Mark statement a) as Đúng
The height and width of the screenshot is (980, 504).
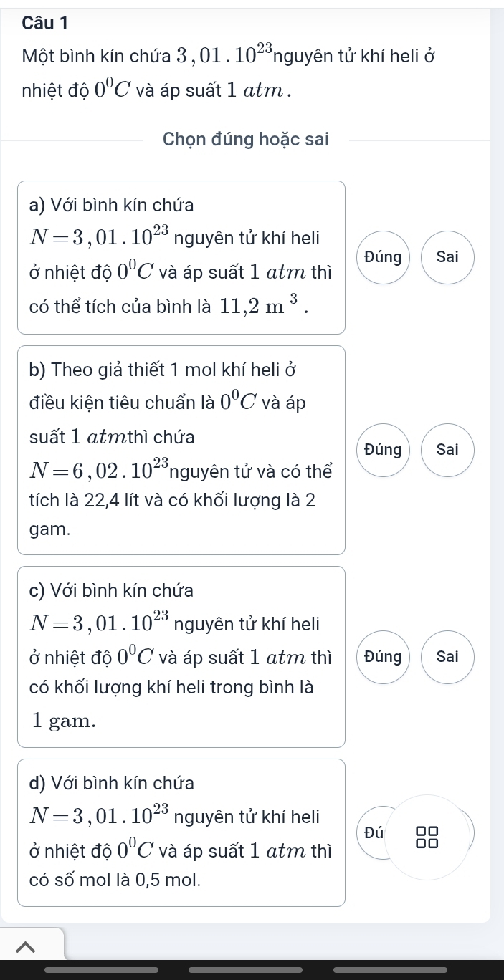[x=382, y=257]
